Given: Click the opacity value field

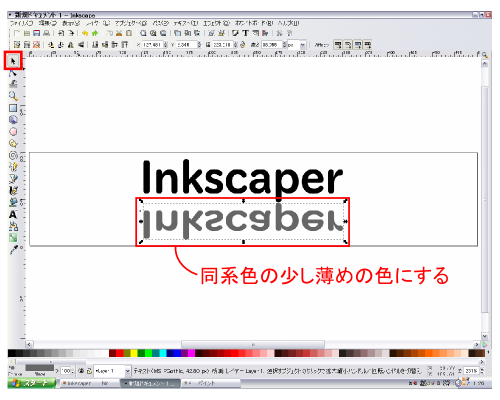Looking at the screenshot, I should point(66,371).
